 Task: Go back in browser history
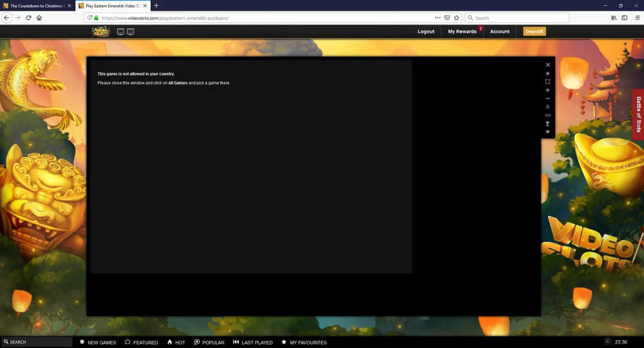[6, 17]
